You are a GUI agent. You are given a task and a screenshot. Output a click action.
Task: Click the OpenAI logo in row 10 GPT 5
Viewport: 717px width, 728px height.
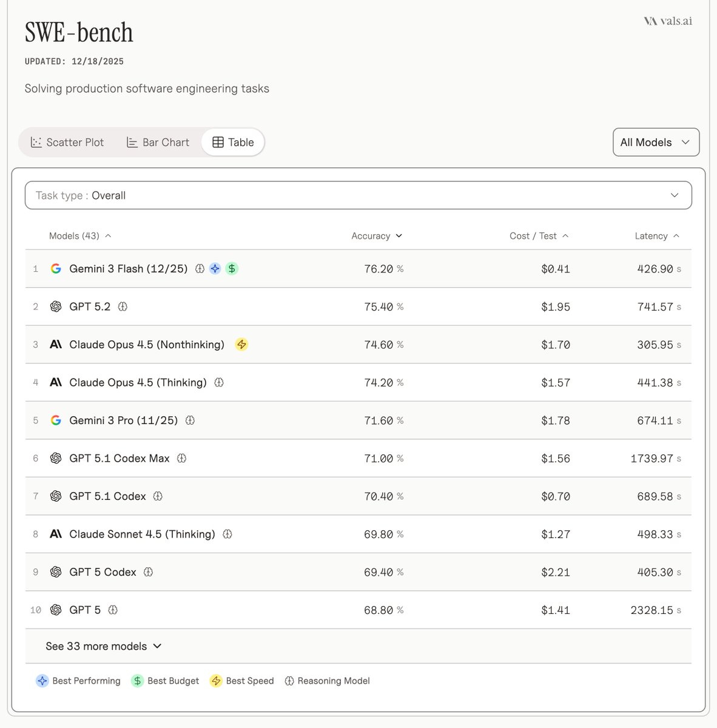[56, 610]
